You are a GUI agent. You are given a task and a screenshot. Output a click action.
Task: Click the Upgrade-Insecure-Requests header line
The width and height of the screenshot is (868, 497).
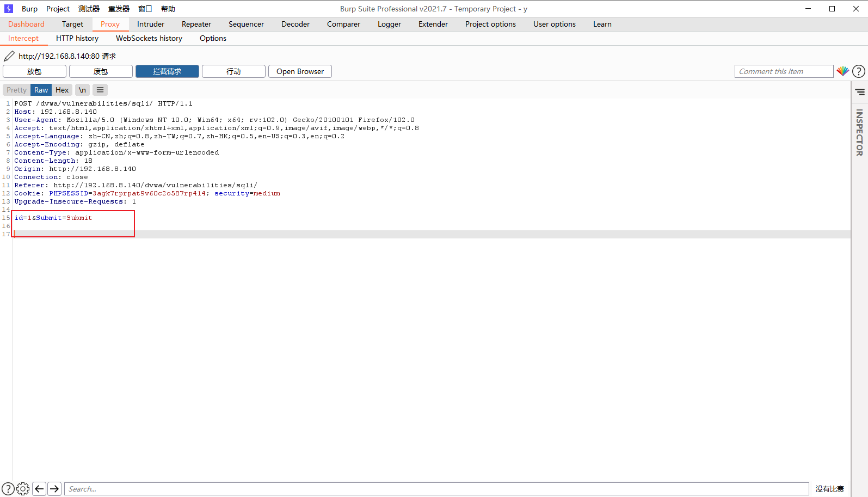(x=75, y=201)
